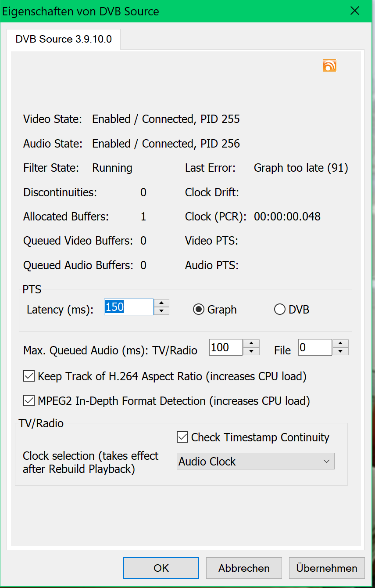Open the Audio Clock selection dropdown
Viewport: 375px width, 588px height.
255,462
